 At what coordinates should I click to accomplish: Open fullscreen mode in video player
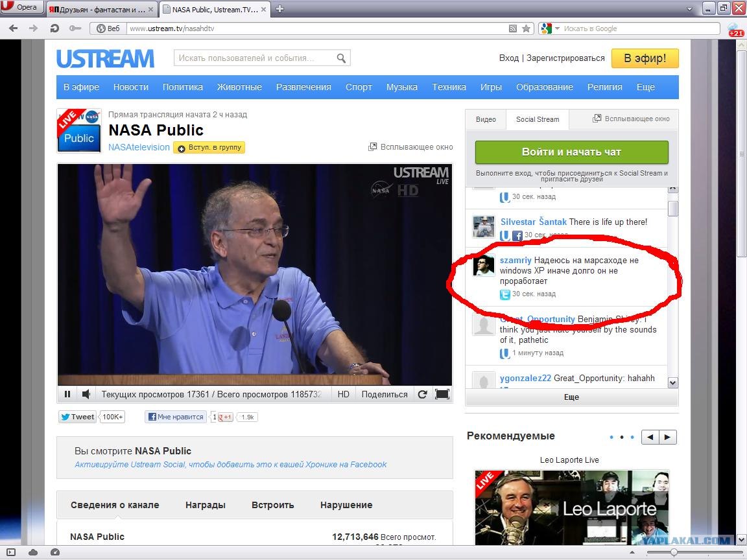(x=442, y=394)
